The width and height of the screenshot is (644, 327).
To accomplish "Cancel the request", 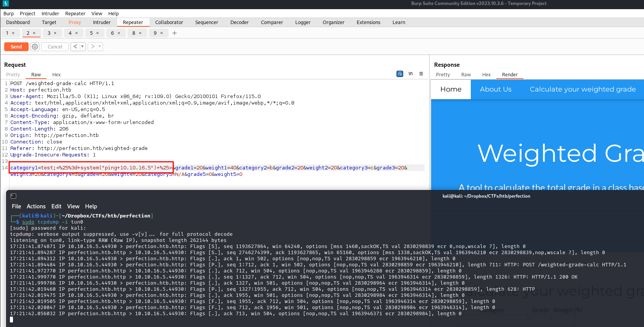I will coord(55,47).
